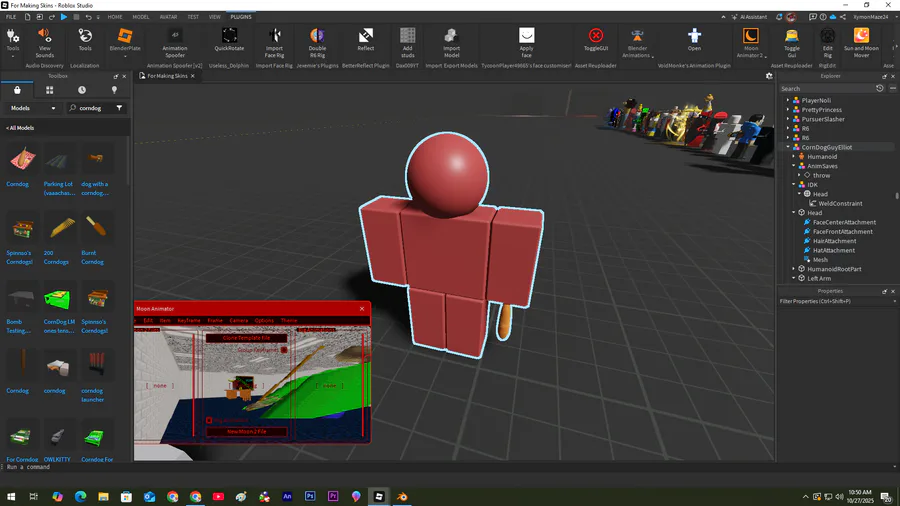Activate the QuickRotate plugin
This screenshot has width=900, height=506.
pos(229,40)
